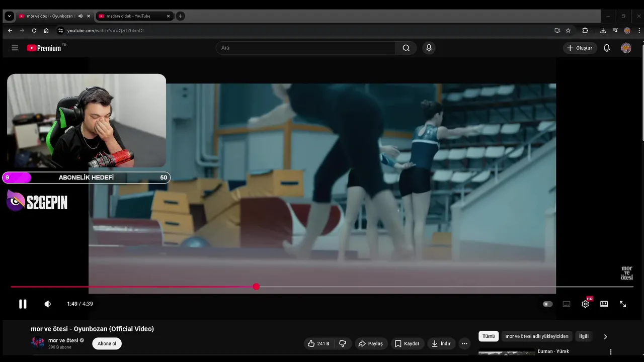The height and width of the screenshot is (362, 644).
Task: Click the video title 'Oyunbozan (Official Video)'
Action: 114,329
